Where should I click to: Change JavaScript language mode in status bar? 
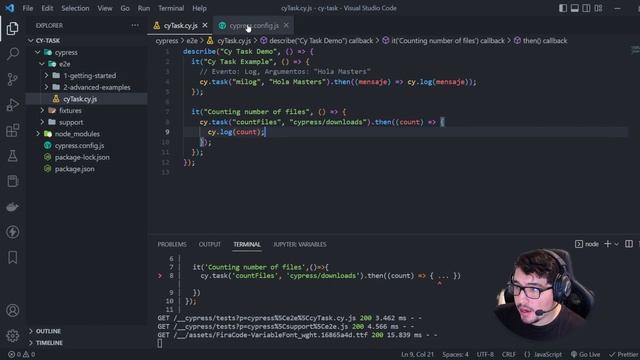[543, 354]
